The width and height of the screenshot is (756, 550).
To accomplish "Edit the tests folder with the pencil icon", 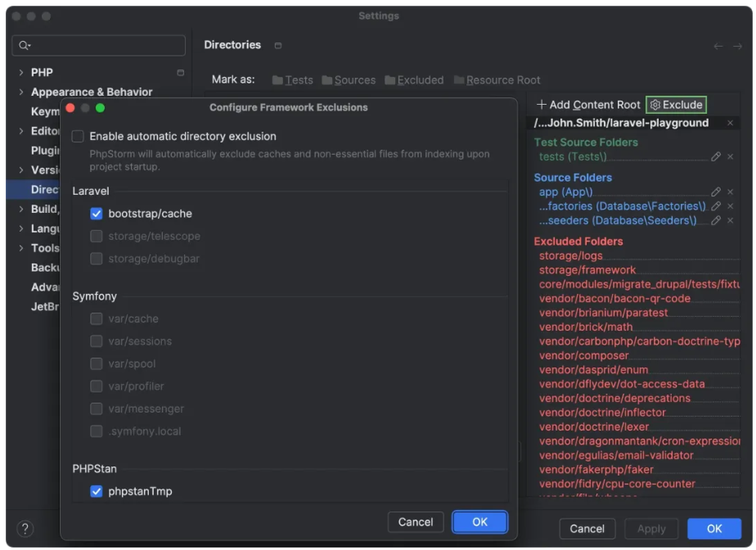I will [716, 156].
